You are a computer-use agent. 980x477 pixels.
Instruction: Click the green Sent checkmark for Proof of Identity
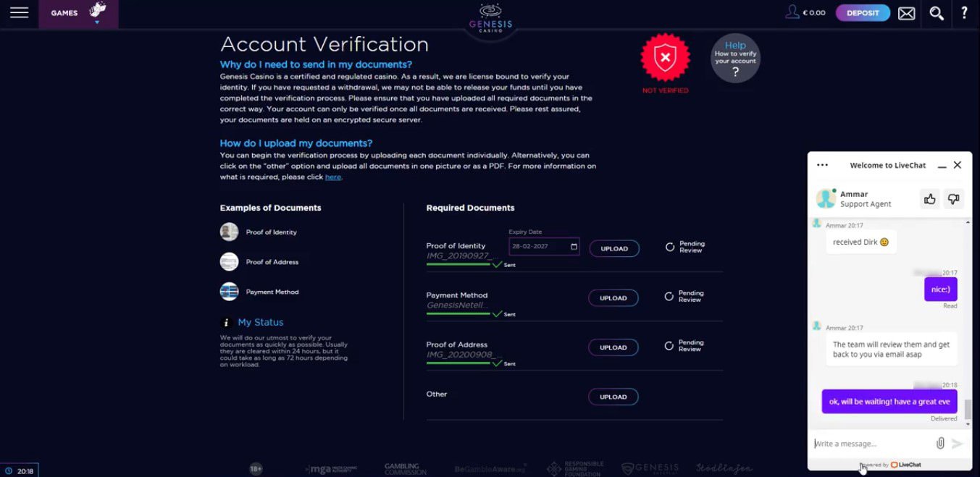pos(497,264)
